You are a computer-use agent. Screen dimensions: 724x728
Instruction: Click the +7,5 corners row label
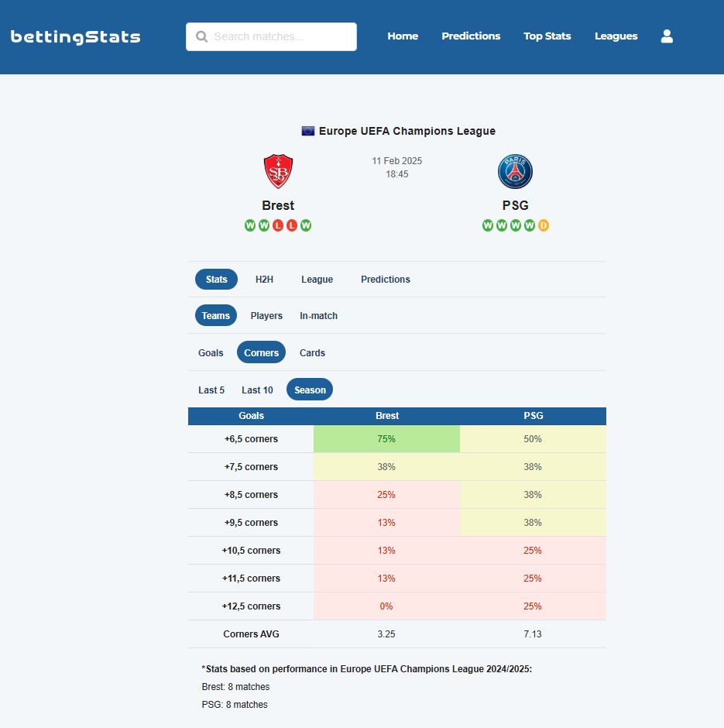tap(251, 467)
